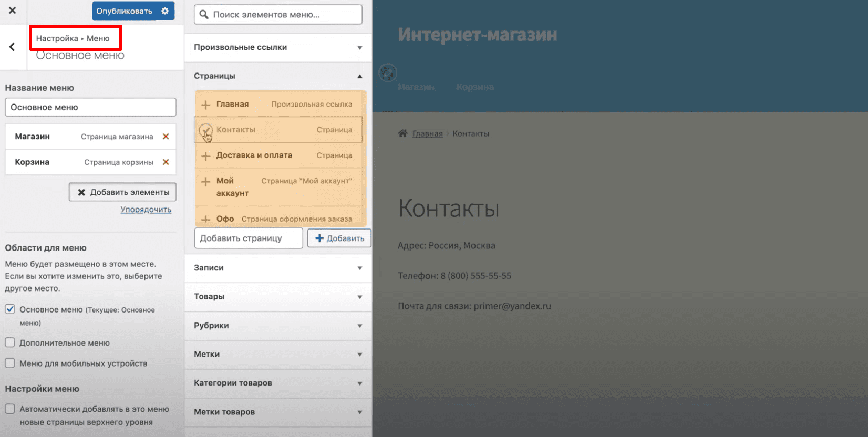
Task: Click plus icon next to Главная page
Action: point(205,105)
